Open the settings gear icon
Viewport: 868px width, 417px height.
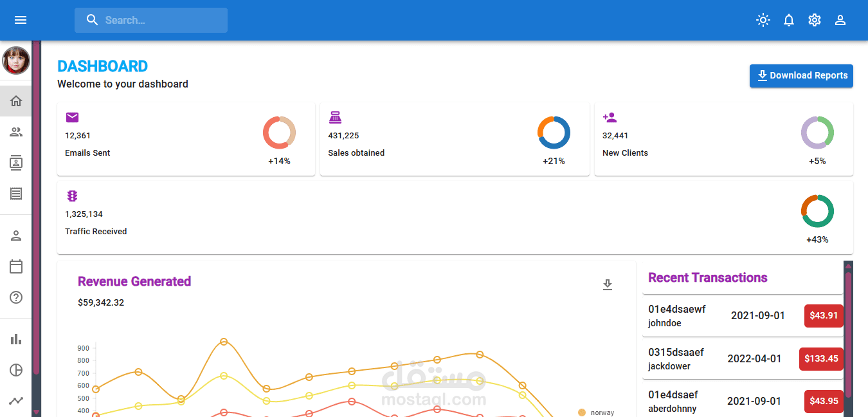[815, 20]
